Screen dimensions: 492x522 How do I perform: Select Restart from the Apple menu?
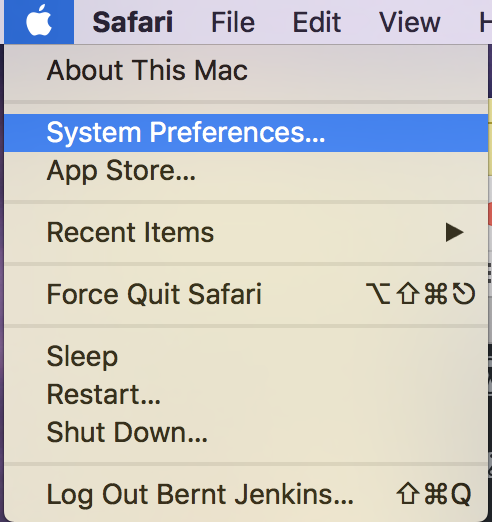click(x=246, y=394)
